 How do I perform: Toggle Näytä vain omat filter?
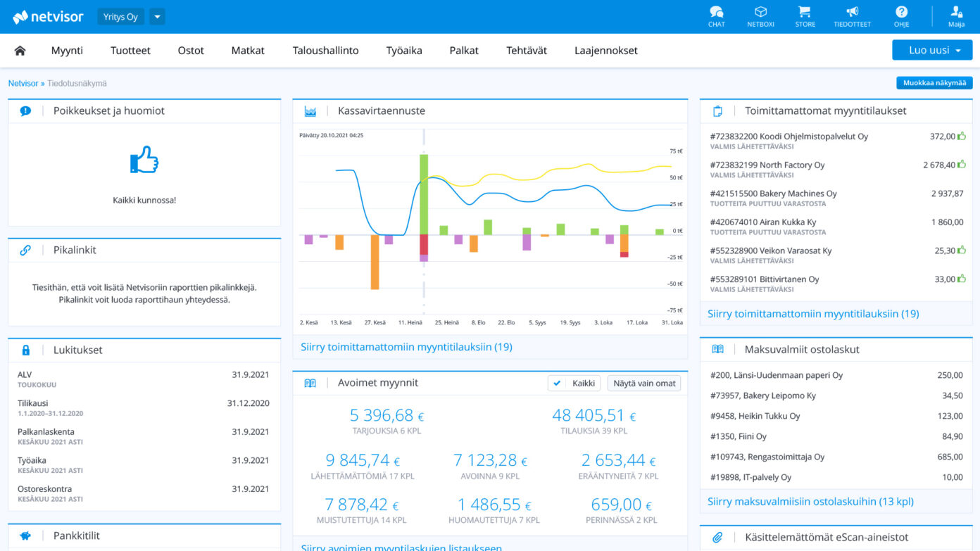click(x=644, y=383)
